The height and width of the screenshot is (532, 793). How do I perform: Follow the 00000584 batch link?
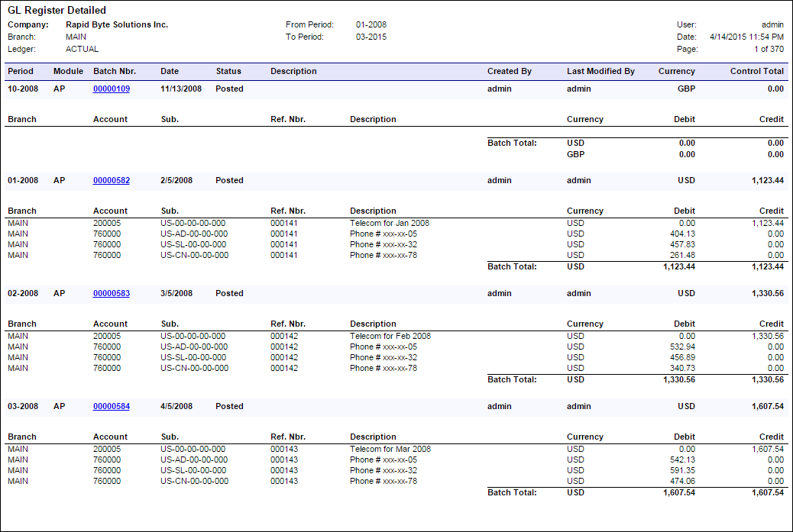point(111,406)
